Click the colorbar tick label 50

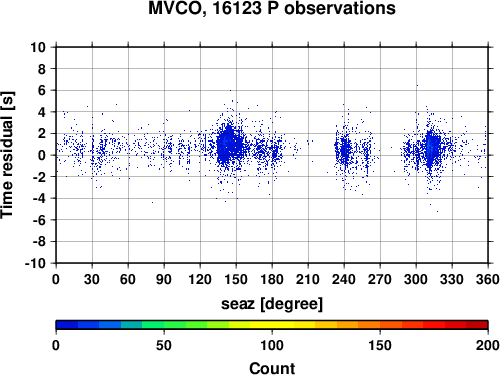pos(164,345)
